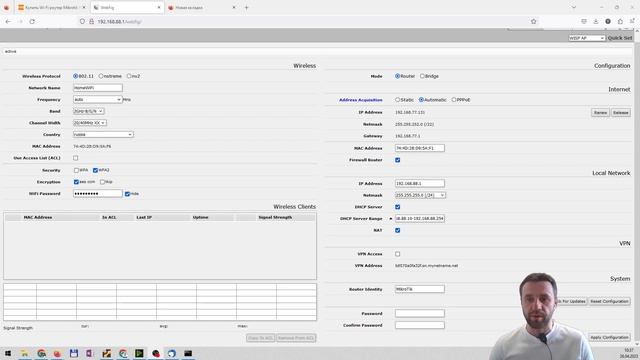Toggle DHCP Server checkbox
The width and height of the screenshot is (640, 360).
point(398,207)
